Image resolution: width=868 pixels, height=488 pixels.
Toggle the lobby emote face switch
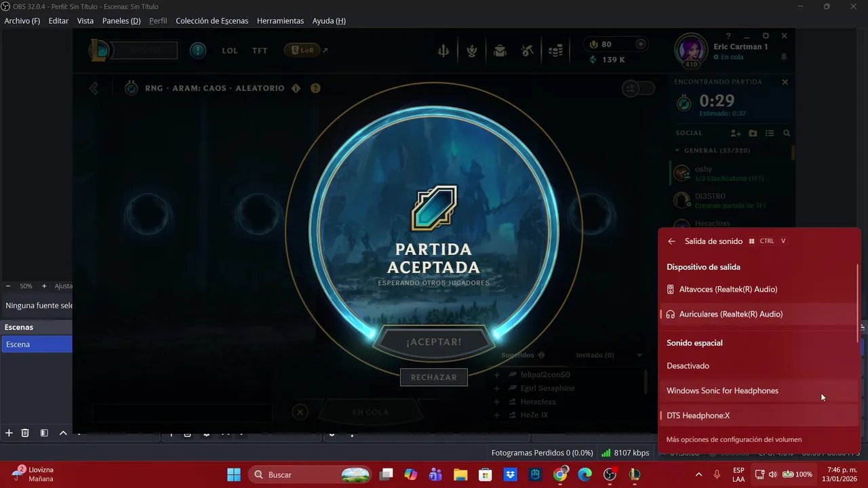pyautogui.click(x=639, y=88)
